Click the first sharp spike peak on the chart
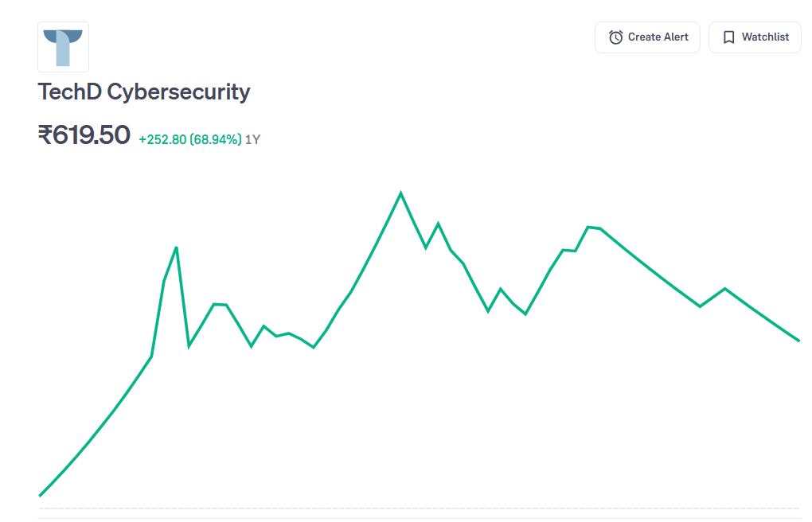 [x=176, y=247]
